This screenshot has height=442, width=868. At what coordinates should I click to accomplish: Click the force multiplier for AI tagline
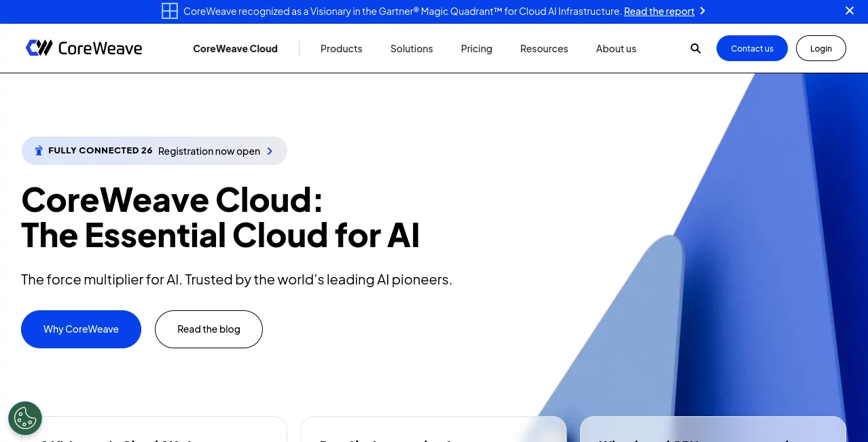click(236, 280)
